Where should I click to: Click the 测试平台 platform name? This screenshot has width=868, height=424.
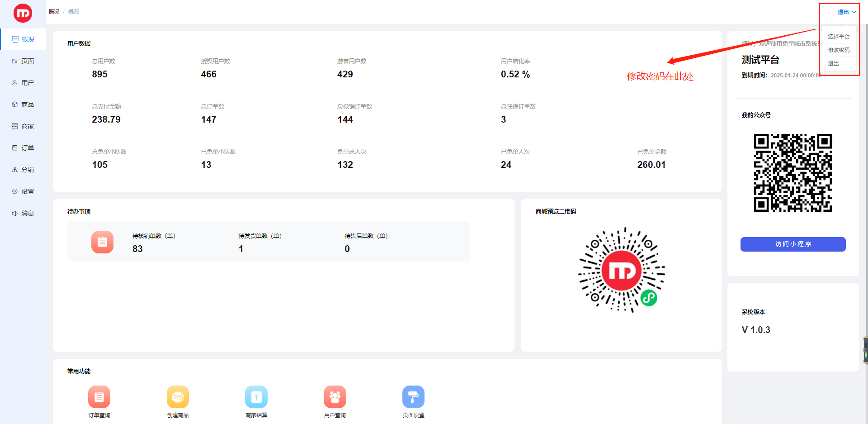tap(760, 60)
